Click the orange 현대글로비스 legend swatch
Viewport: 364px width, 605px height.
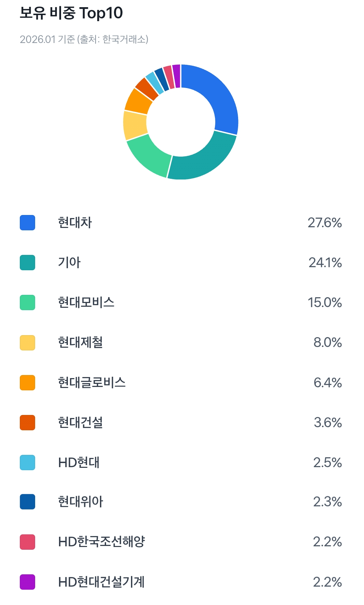(x=27, y=383)
